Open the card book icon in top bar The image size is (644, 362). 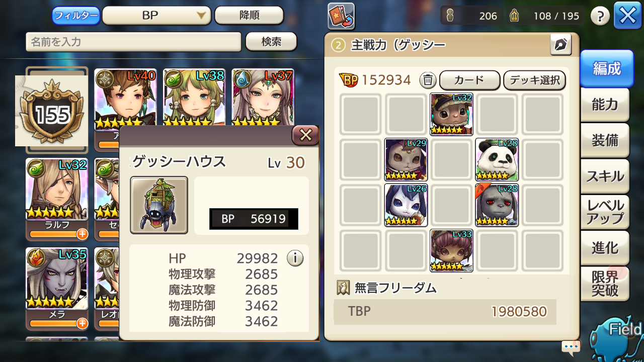(341, 16)
